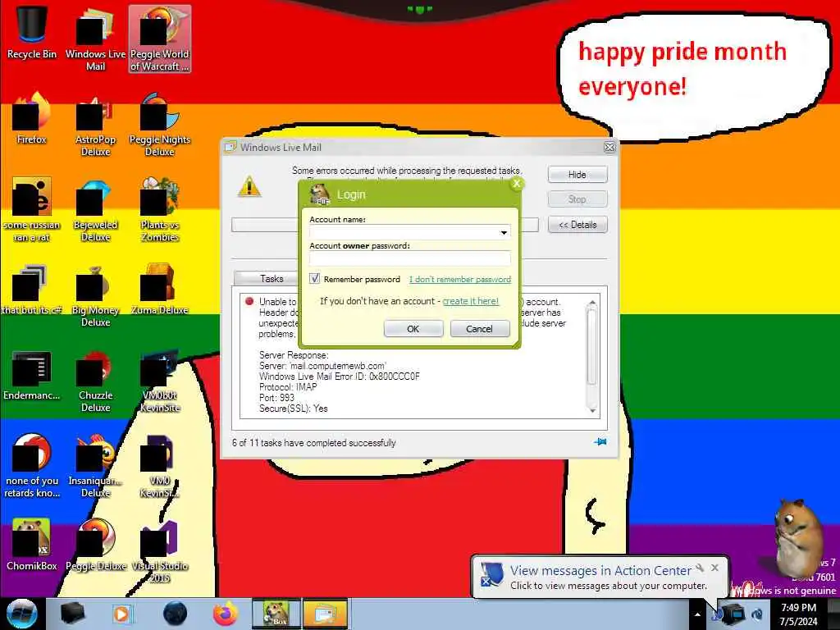This screenshot has width=840, height=630.
Task: Open Firefox from the taskbar
Action: point(226,614)
